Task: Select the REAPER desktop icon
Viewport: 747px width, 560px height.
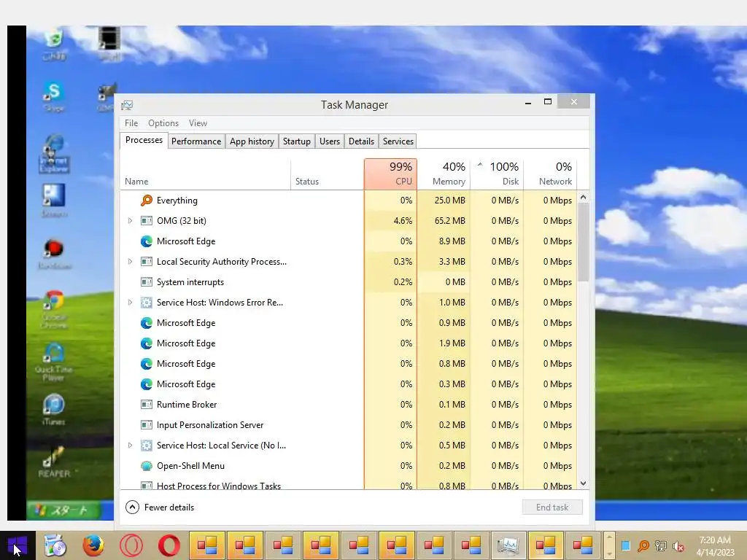Action: tap(54, 462)
